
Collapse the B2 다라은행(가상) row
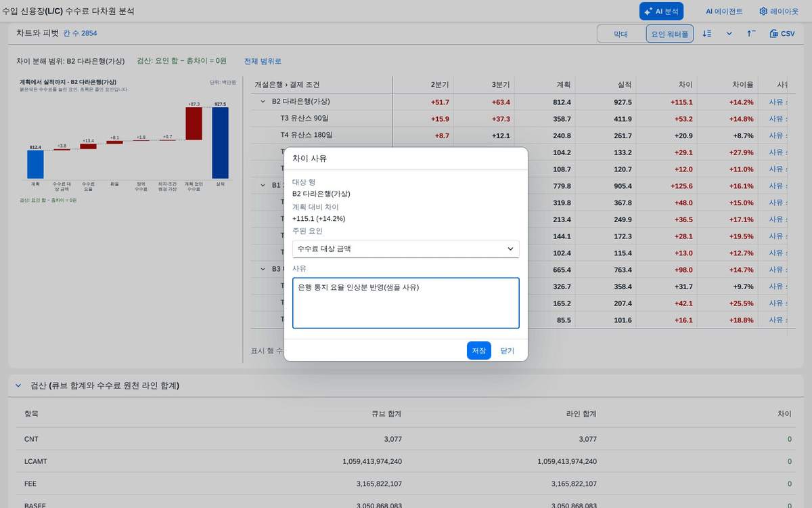pyautogui.click(x=263, y=102)
